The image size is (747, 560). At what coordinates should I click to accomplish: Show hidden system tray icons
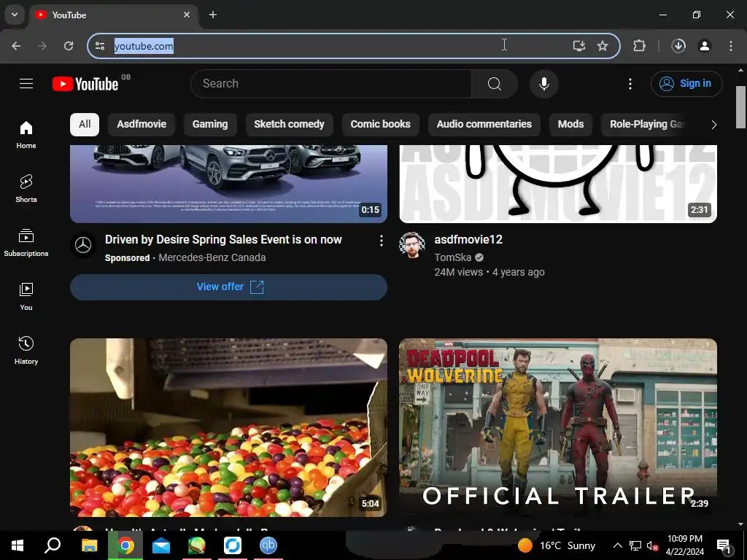(x=617, y=545)
